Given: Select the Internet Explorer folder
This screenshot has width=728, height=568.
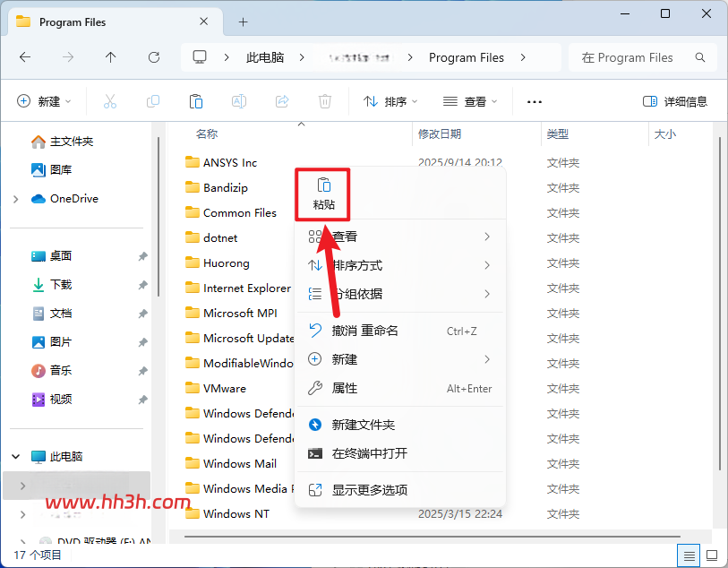Looking at the screenshot, I should tap(238, 288).
